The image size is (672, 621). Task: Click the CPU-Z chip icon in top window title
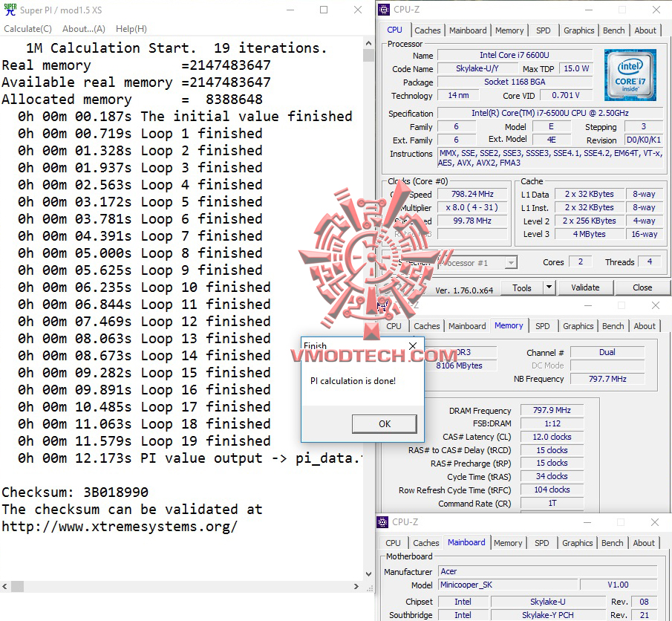tap(384, 10)
